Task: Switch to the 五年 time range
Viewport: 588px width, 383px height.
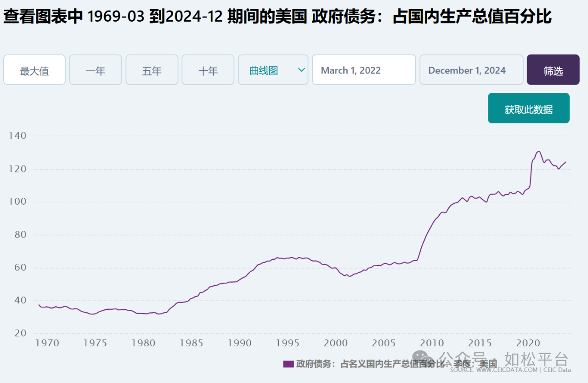Action: 152,70
